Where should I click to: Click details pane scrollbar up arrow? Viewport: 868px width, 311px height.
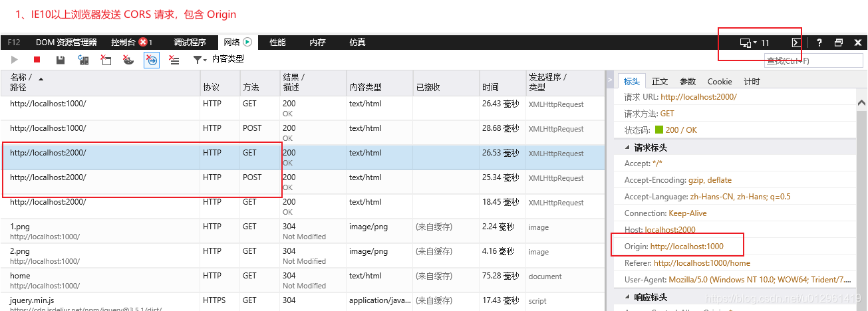[x=861, y=102]
